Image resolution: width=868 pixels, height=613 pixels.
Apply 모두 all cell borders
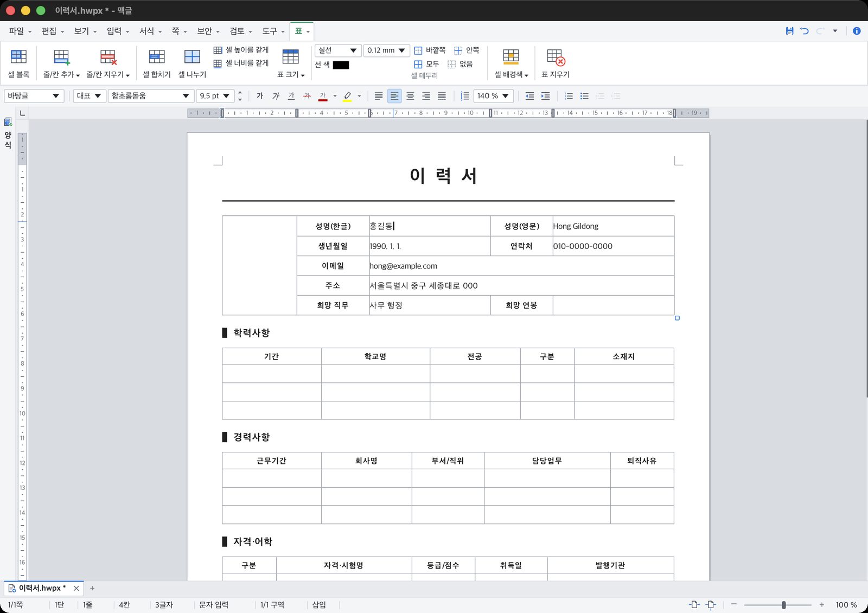426,64
